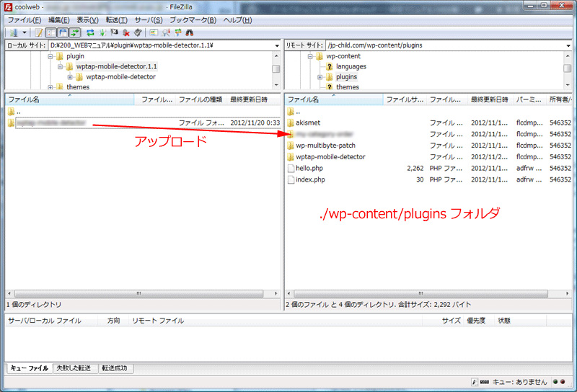Select local tree folder wptap-mobile-detector.1.1
The height and width of the screenshot is (392, 577).
click(116, 66)
